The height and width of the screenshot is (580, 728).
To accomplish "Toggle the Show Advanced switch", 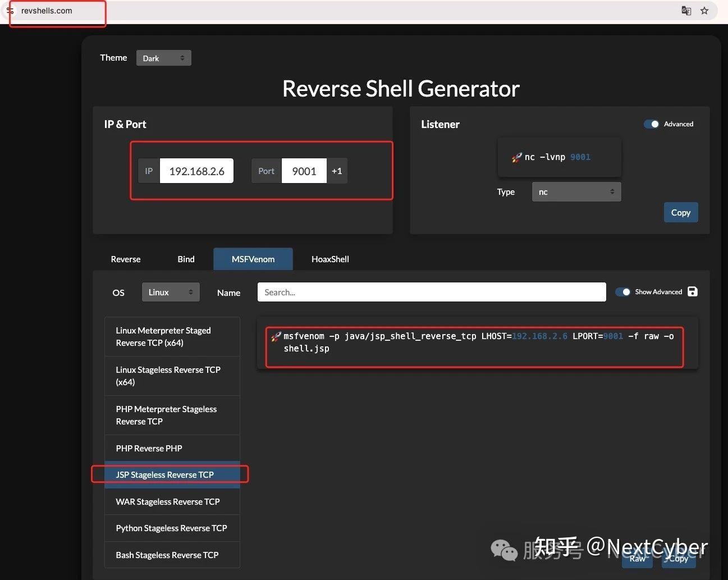I will (622, 292).
